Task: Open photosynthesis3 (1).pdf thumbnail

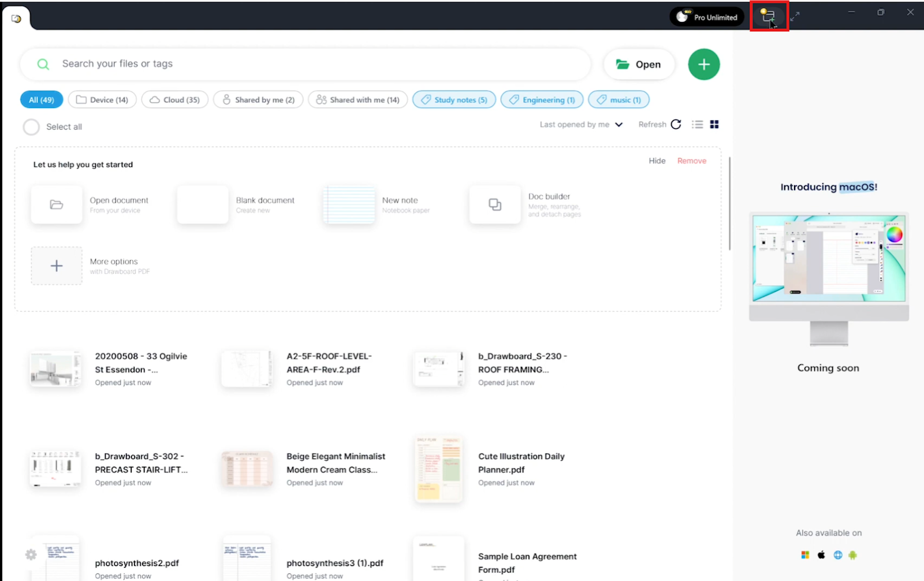Action: (247, 559)
